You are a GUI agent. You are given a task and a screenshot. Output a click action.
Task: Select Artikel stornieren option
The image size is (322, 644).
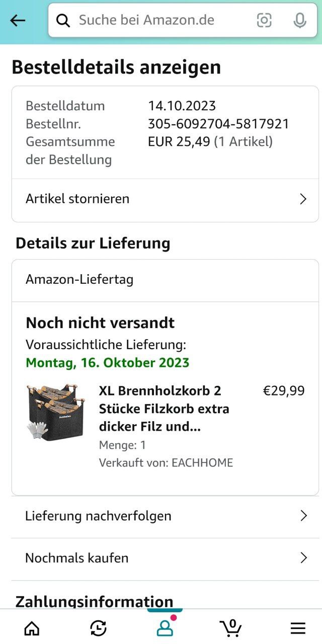pyautogui.click(x=77, y=199)
